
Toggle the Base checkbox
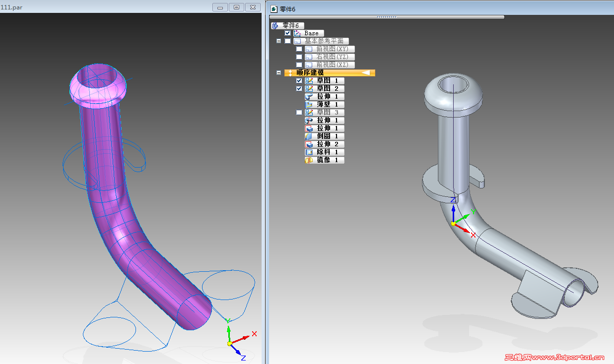(288, 33)
